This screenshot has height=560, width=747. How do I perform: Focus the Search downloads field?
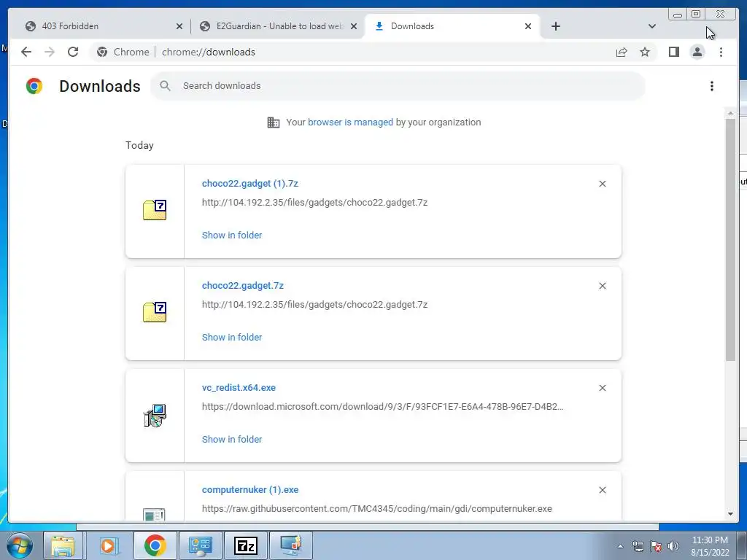coord(398,86)
